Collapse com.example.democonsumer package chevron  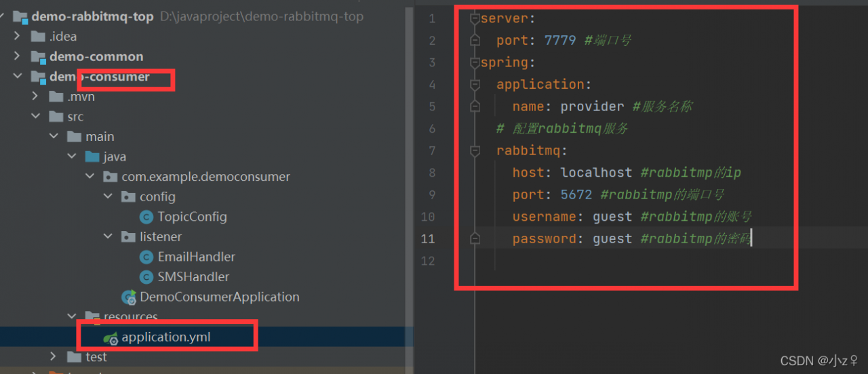point(90,177)
